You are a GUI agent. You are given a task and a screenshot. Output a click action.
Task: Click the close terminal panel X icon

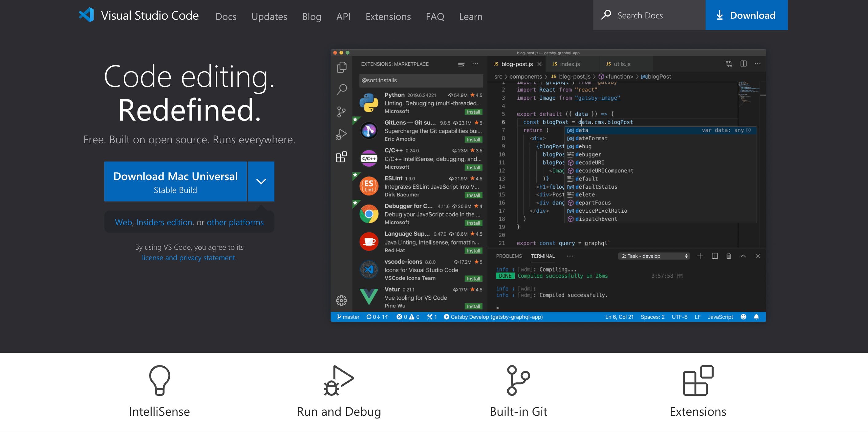tap(758, 256)
